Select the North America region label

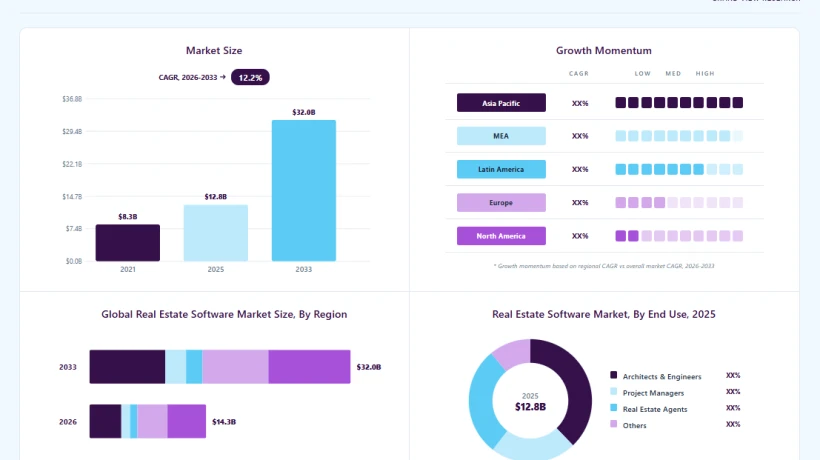point(501,236)
